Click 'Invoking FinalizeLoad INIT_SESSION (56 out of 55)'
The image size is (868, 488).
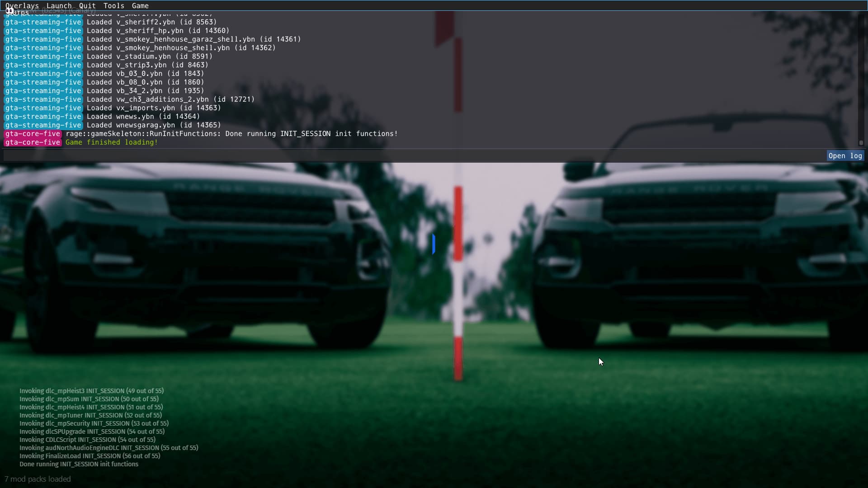[90, 456]
